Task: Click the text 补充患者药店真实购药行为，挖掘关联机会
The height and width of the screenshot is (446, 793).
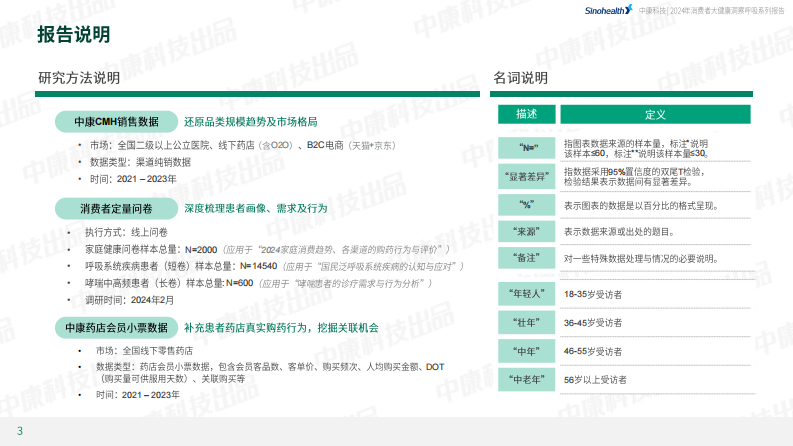Action: 281,328
